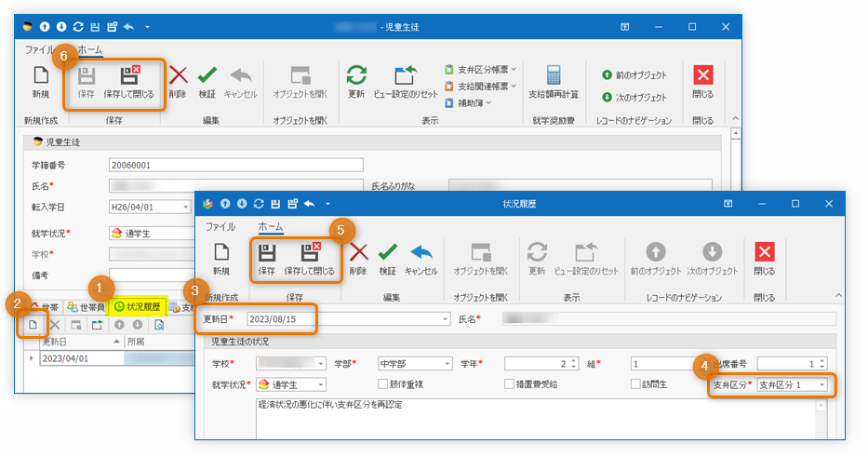The height and width of the screenshot is (457, 868).
Task: Open the 支弁区分 dropdown showing 支弁区分 1
Action: [822, 385]
